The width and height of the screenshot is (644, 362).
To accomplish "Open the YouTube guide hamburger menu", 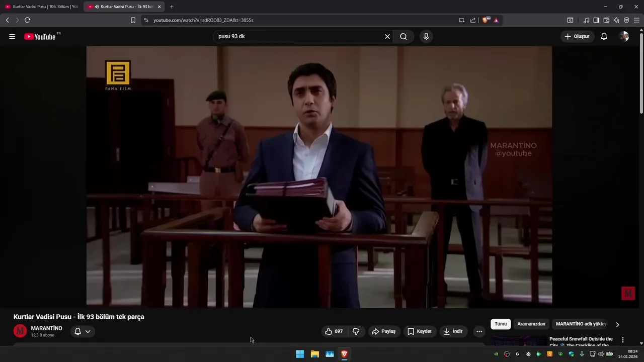I will [12, 37].
